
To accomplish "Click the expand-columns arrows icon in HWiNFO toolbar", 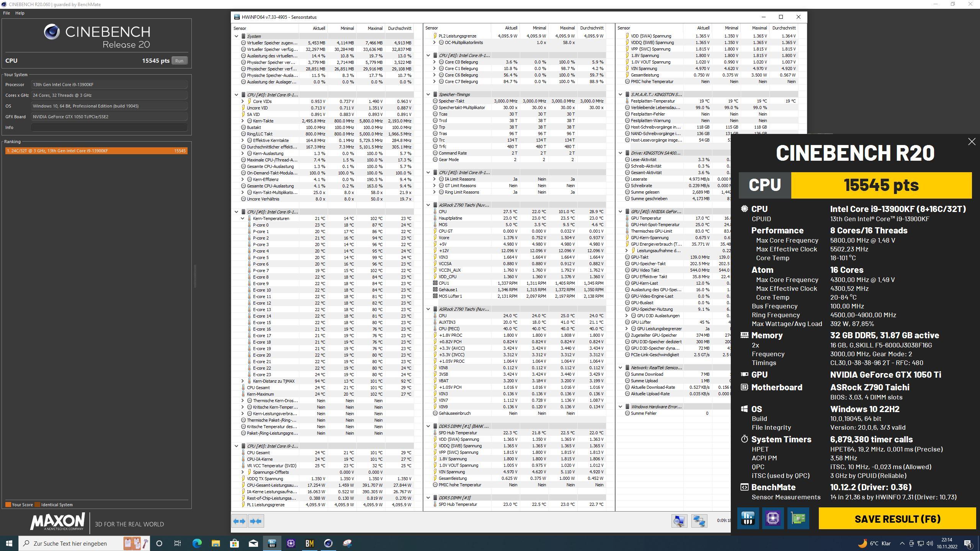I will pyautogui.click(x=240, y=521).
